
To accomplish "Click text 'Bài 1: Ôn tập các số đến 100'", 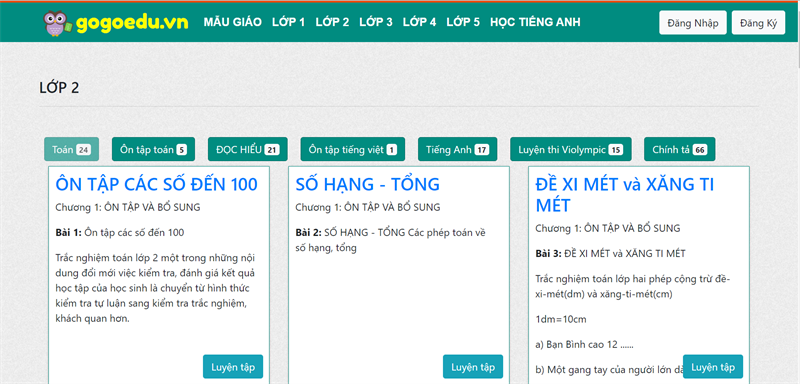I will pos(120,233).
